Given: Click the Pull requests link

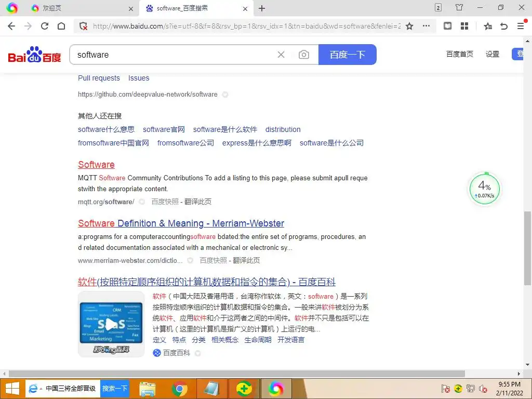Looking at the screenshot, I should (99, 78).
